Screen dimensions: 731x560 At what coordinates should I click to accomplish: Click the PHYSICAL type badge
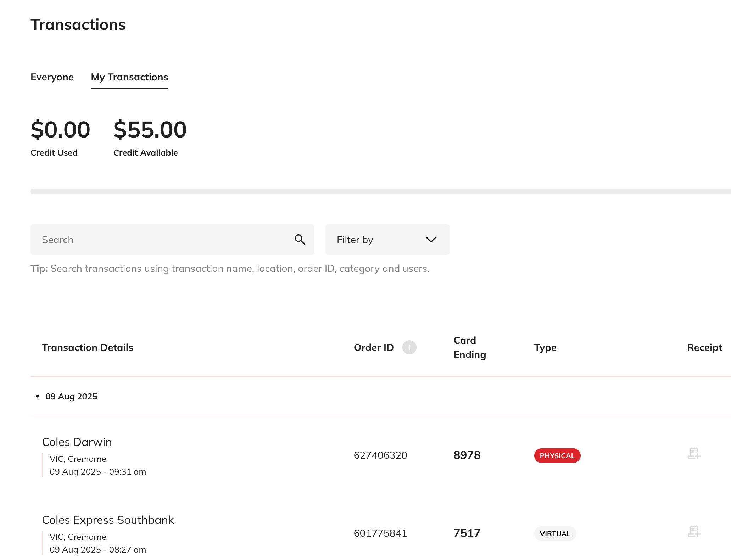click(557, 456)
